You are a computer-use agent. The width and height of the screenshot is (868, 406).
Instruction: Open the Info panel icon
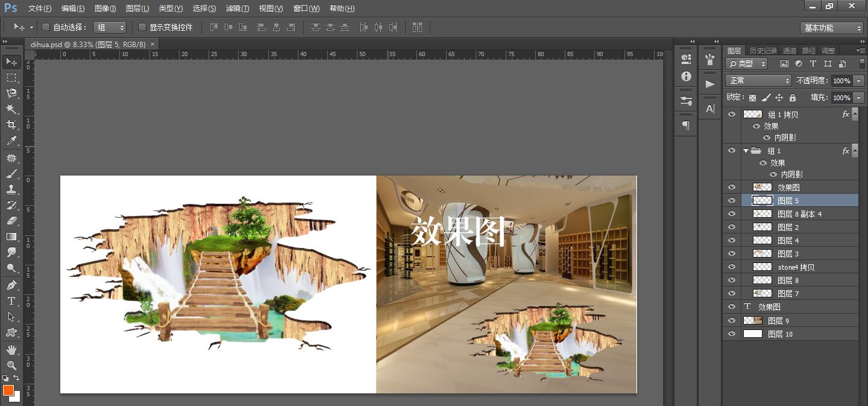tap(686, 77)
